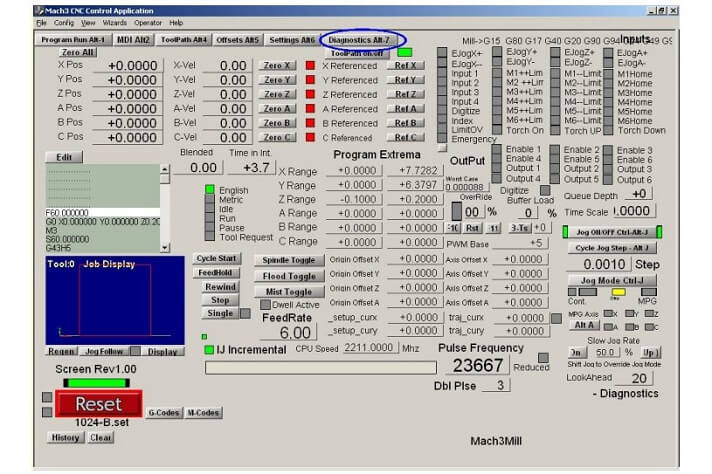Click the green English units LED
The width and height of the screenshot is (712, 474).
coord(209,189)
